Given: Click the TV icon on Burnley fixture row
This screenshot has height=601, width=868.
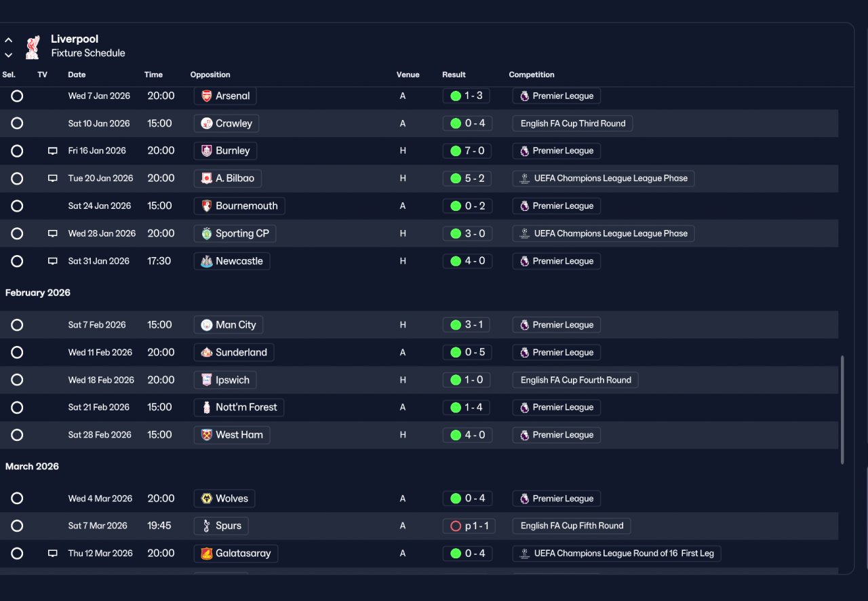Looking at the screenshot, I should tap(53, 151).
